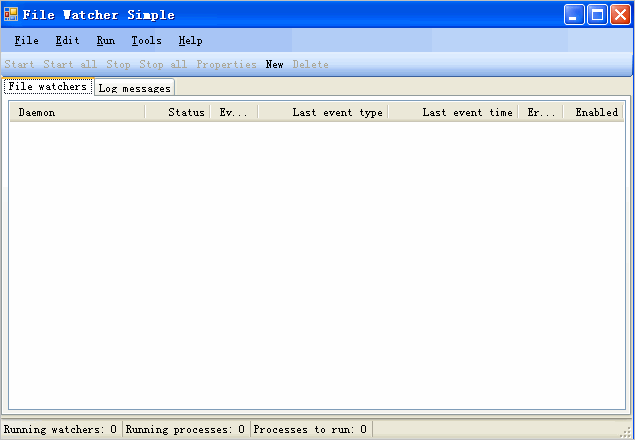The width and height of the screenshot is (635, 440).
Task: Sort by the Enabled column header
Action: [593, 112]
